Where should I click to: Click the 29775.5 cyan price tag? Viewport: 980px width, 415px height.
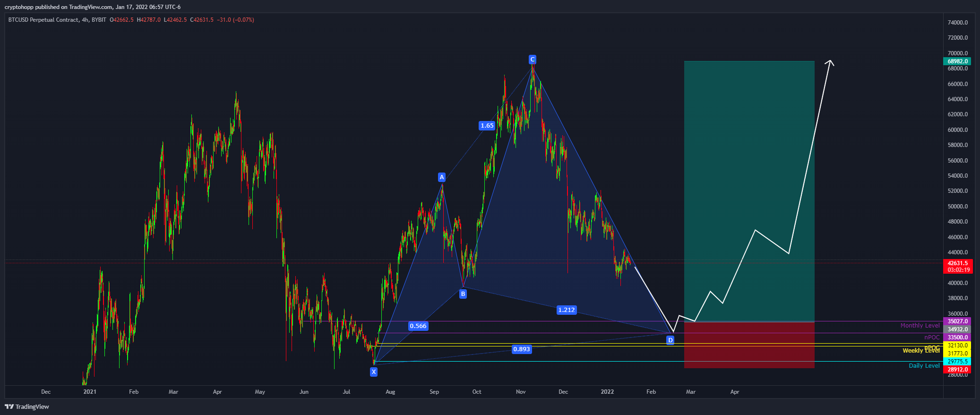point(957,362)
